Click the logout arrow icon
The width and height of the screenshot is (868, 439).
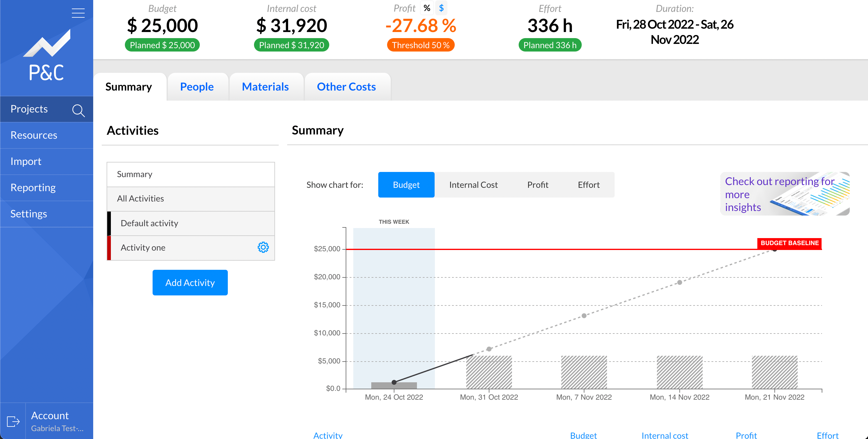coord(13,421)
